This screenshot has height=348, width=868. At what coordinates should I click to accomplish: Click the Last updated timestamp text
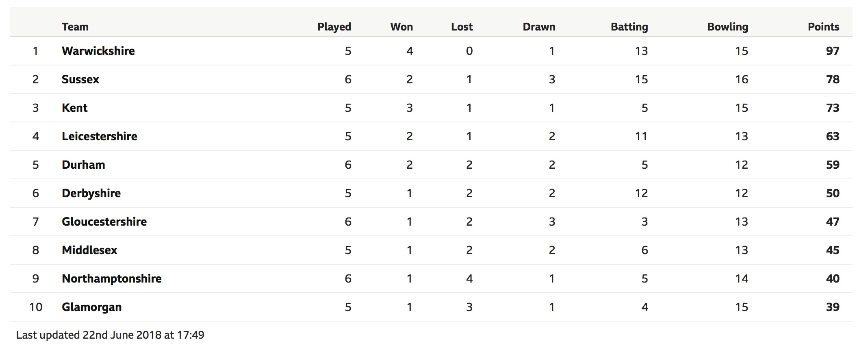[110, 335]
